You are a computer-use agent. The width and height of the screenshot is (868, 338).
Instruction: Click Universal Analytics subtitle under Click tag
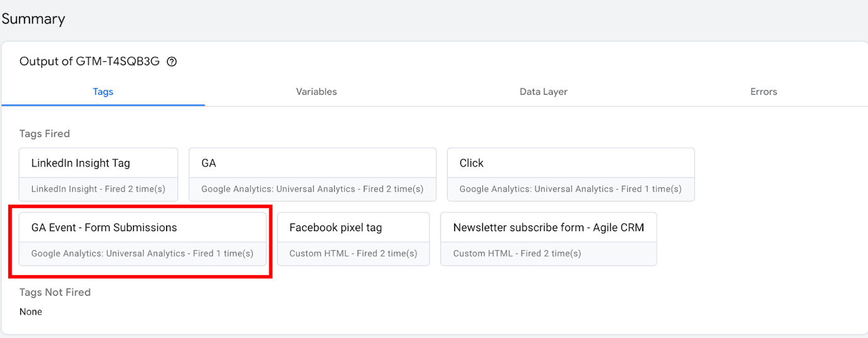point(570,189)
